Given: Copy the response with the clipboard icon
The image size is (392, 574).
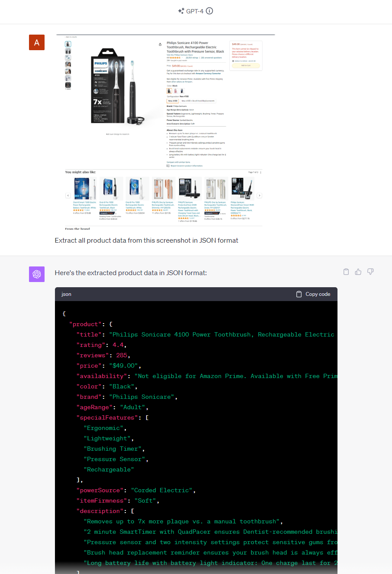Looking at the screenshot, I should [346, 272].
